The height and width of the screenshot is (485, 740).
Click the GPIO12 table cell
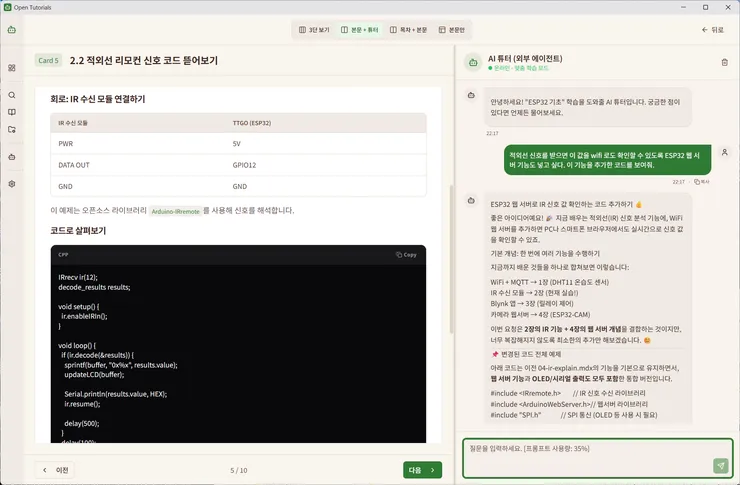[x=244, y=165]
